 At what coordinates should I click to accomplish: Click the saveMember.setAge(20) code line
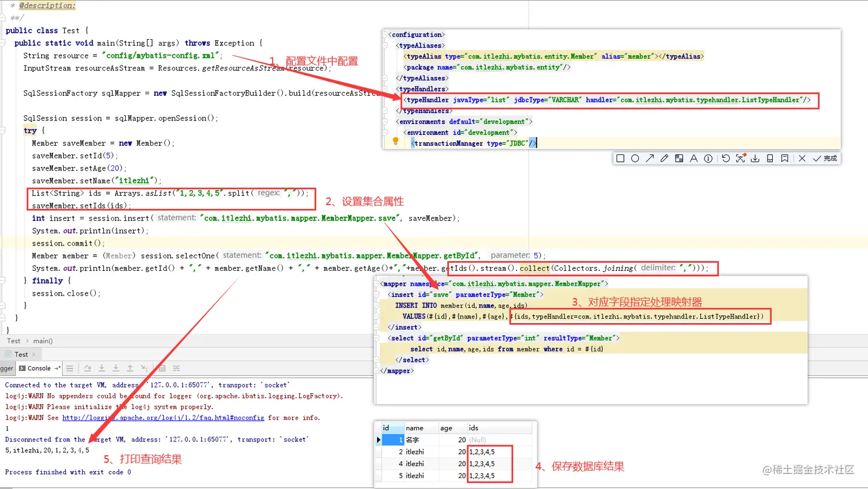[79, 169]
